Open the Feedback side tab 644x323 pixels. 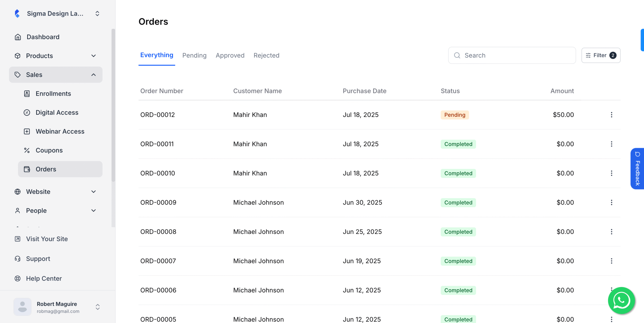(x=637, y=169)
